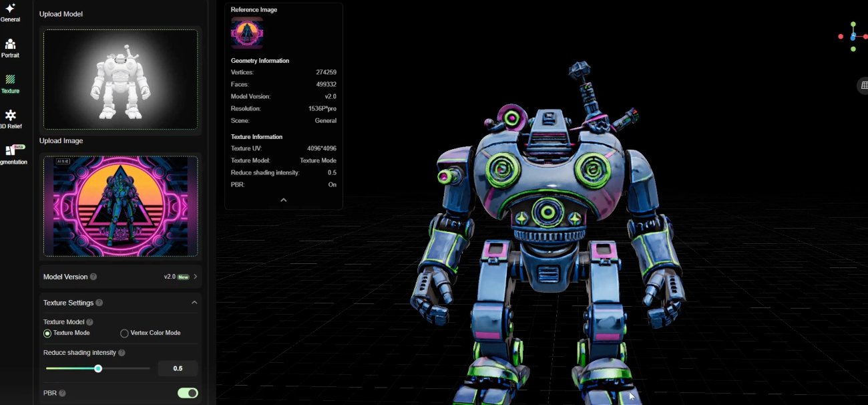This screenshot has height=405, width=868.
Task: Select the Texture tool in the sidebar
Action: coord(10,84)
